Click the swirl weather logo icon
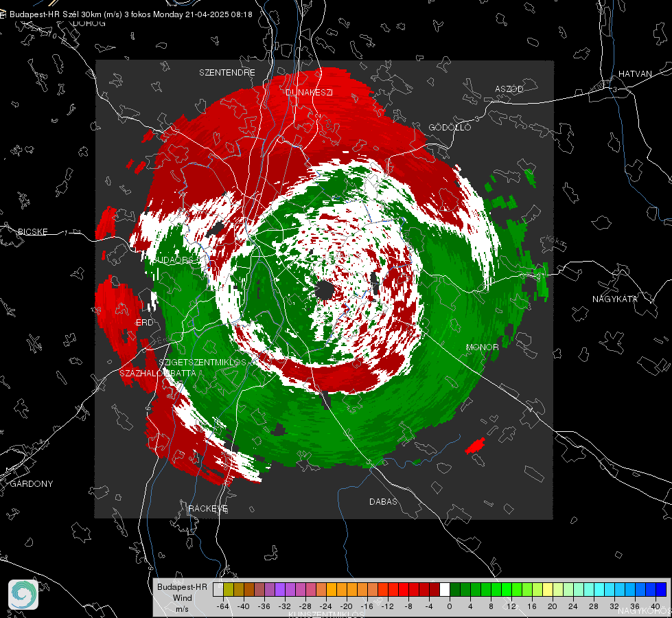Screen dimensions: 672x618 tap(23, 595)
